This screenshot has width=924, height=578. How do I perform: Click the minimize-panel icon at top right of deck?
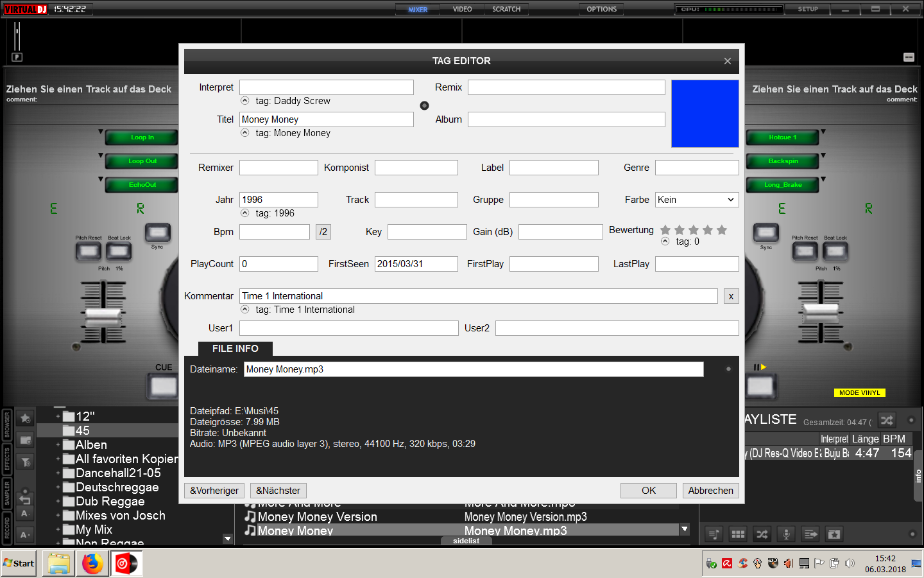coord(909,57)
